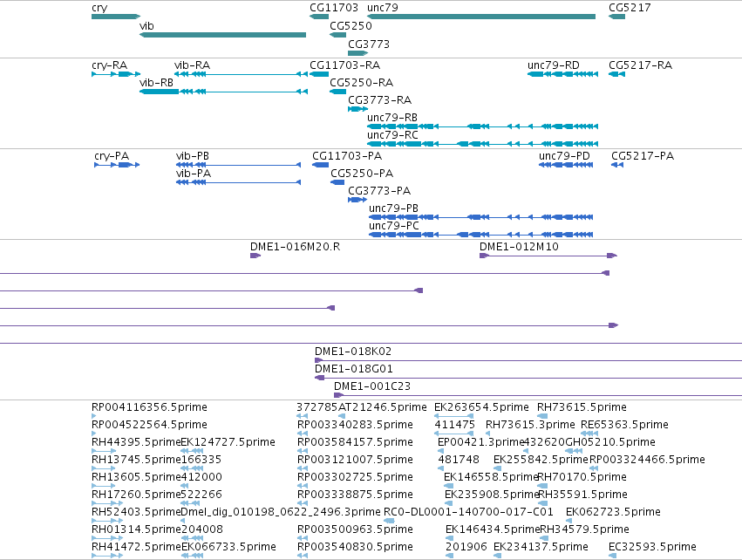Open the RH01314.5prime EST label
The image size is (742, 560).
click(x=136, y=529)
